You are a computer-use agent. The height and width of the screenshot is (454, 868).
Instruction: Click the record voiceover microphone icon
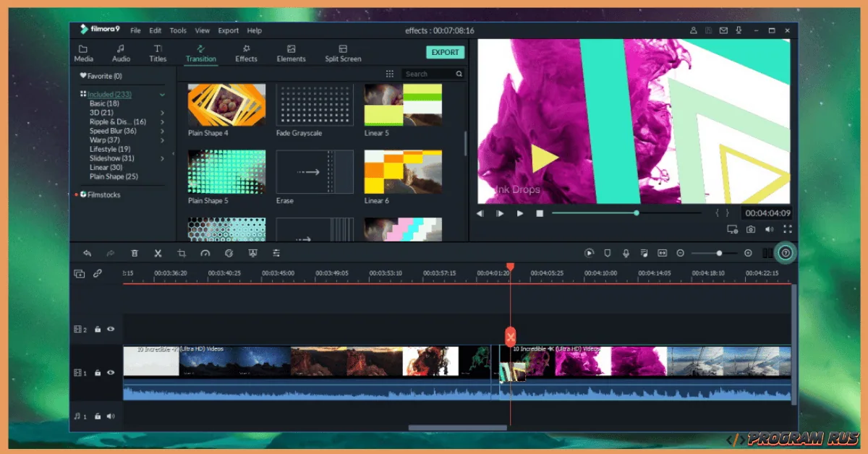tap(626, 253)
